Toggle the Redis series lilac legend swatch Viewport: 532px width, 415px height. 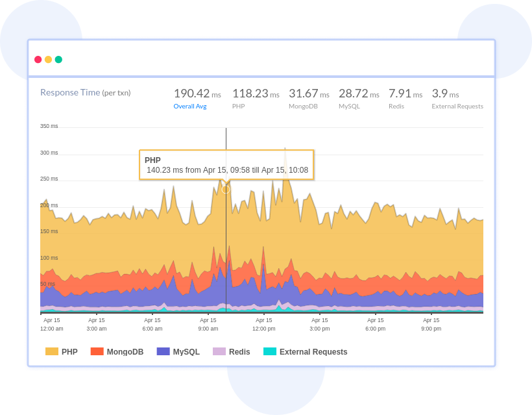[219, 351]
